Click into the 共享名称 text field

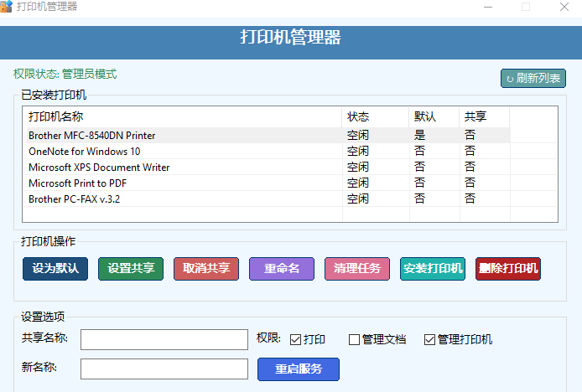coord(164,339)
